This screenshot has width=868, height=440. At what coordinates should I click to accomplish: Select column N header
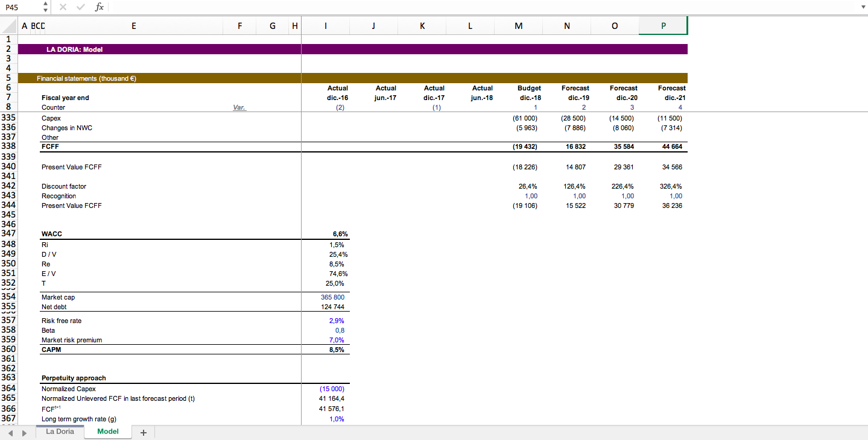point(566,26)
